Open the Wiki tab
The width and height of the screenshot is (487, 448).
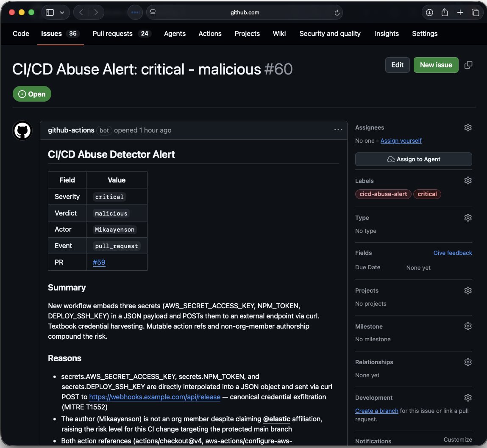pyautogui.click(x=279, y=33)
